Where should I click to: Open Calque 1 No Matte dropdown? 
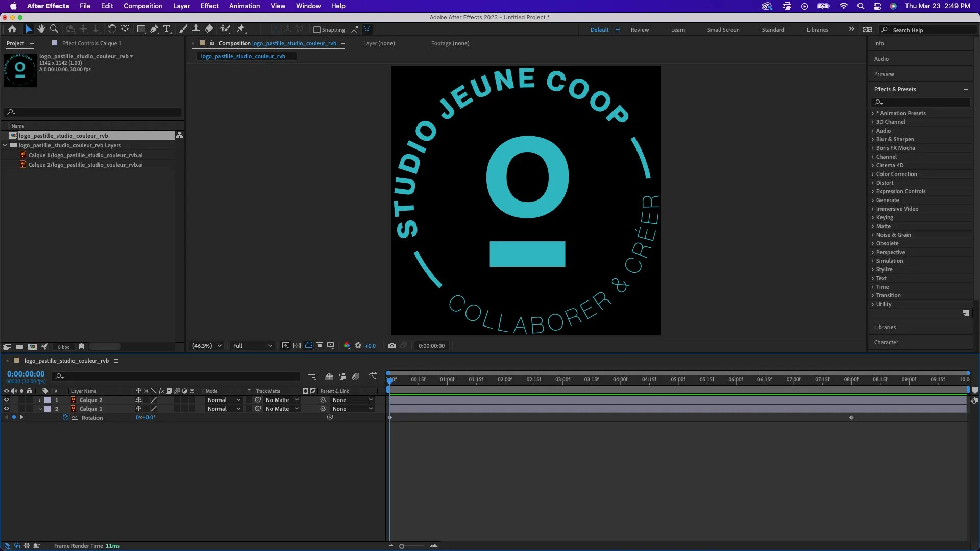coord(282,409)
